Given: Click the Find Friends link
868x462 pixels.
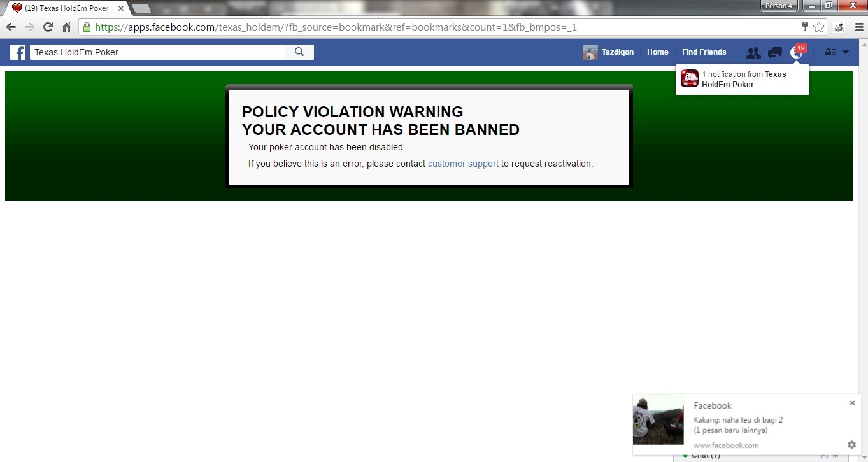Looking at the screenshot, I should coord(704,52).
